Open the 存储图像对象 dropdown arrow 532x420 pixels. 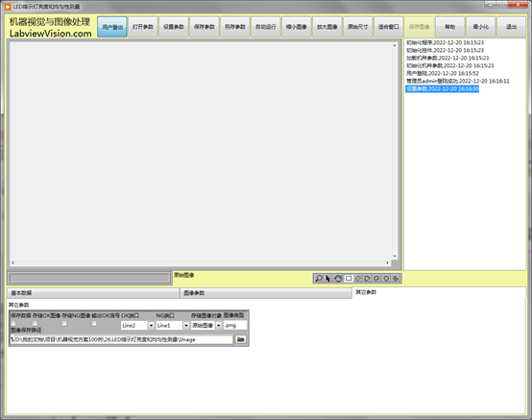(219, 325)
